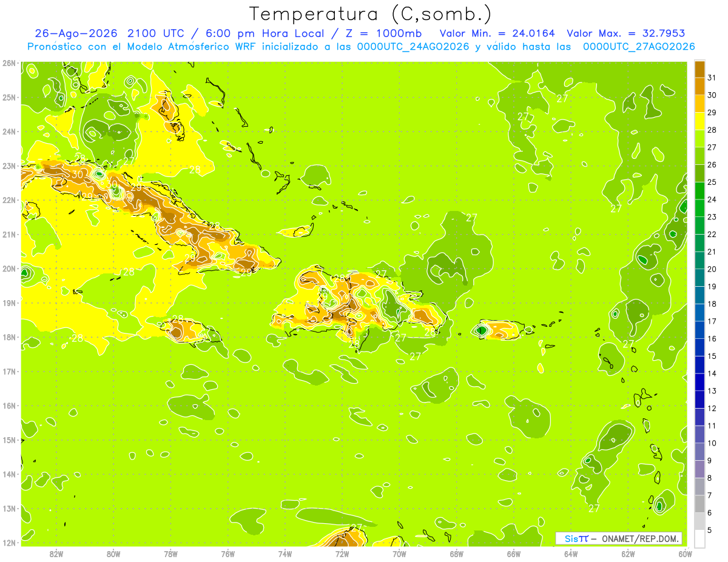Click the 20N latitude label

point(8,269)
